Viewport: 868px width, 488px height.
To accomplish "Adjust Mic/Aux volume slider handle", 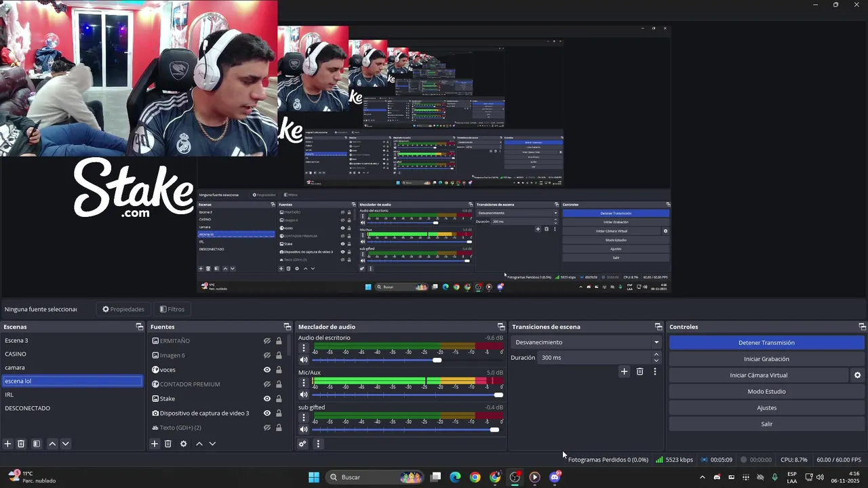I will pos(498,394).
